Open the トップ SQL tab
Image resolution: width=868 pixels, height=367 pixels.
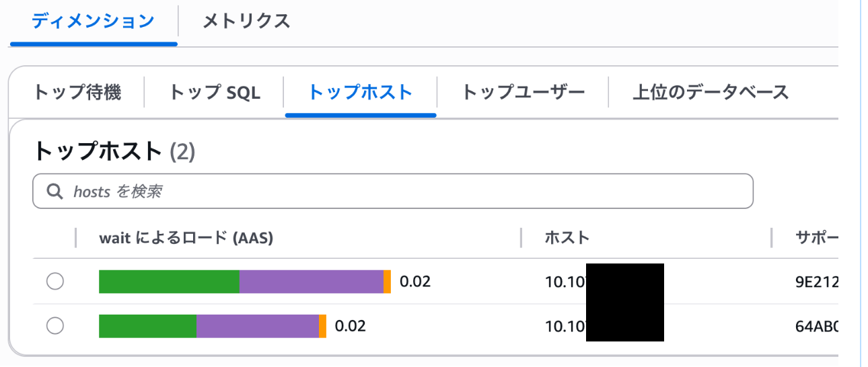point(215,92)
